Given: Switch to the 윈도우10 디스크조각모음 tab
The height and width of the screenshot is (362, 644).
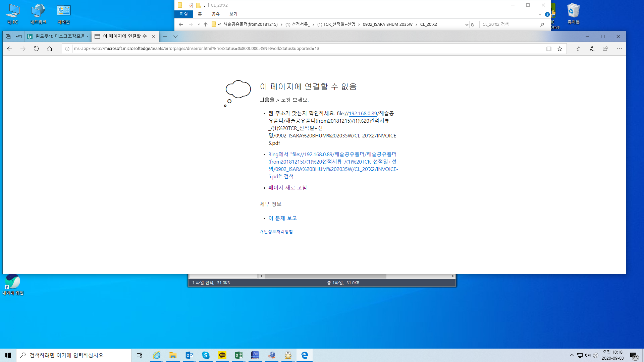Looking at the screenshot, I should 58,36.
